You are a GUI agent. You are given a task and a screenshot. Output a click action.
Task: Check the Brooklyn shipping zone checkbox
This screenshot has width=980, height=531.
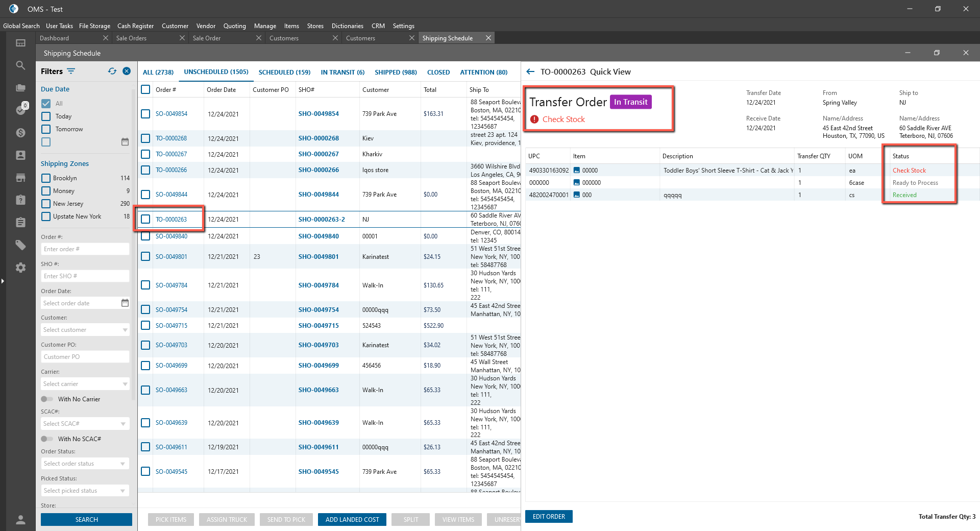point(46,178)
